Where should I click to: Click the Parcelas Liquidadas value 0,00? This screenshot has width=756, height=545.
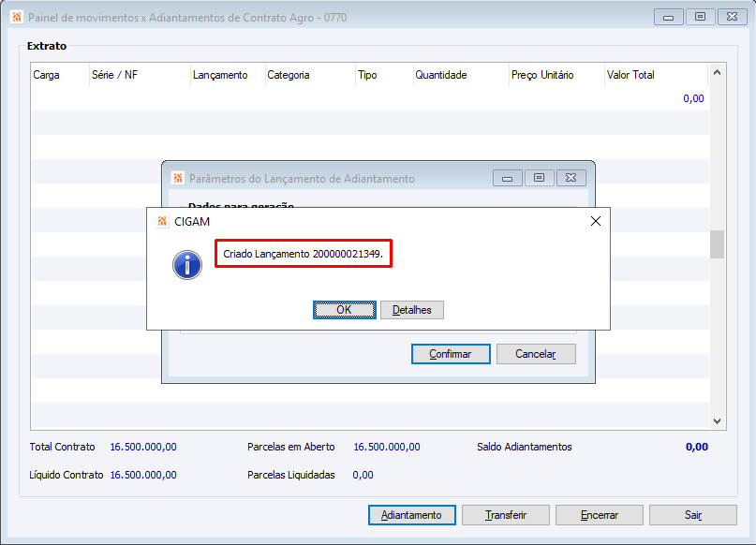363,475
